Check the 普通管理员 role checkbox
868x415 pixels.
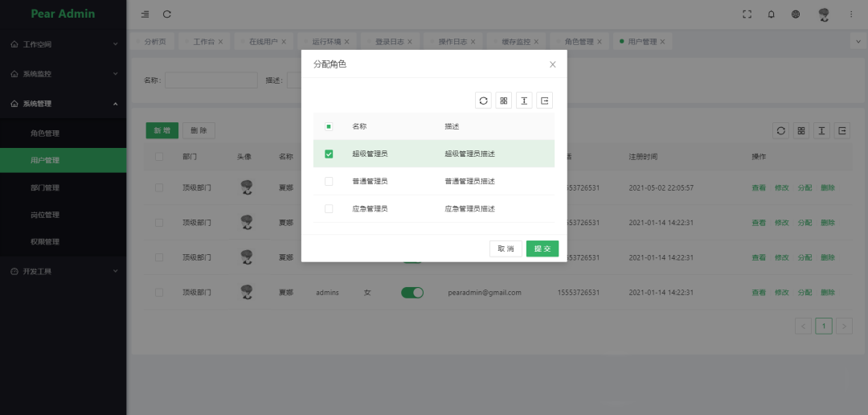click(x=329, y=181)
